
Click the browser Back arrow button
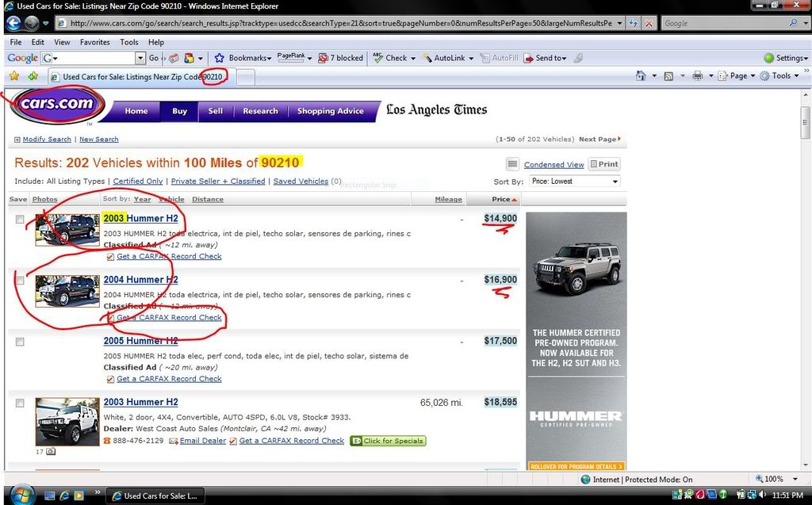point(14,23)
